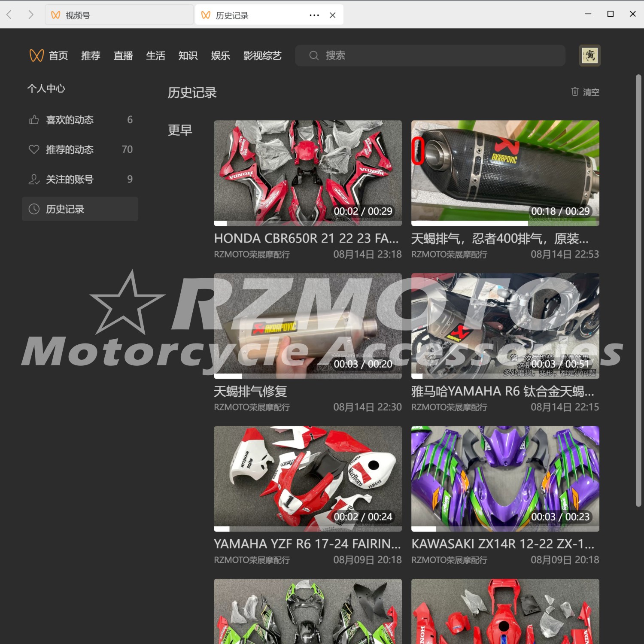644x644 pixels.
Task: Click the 08月14日 22:15 timestamp
Action: [x=565, y=407]
